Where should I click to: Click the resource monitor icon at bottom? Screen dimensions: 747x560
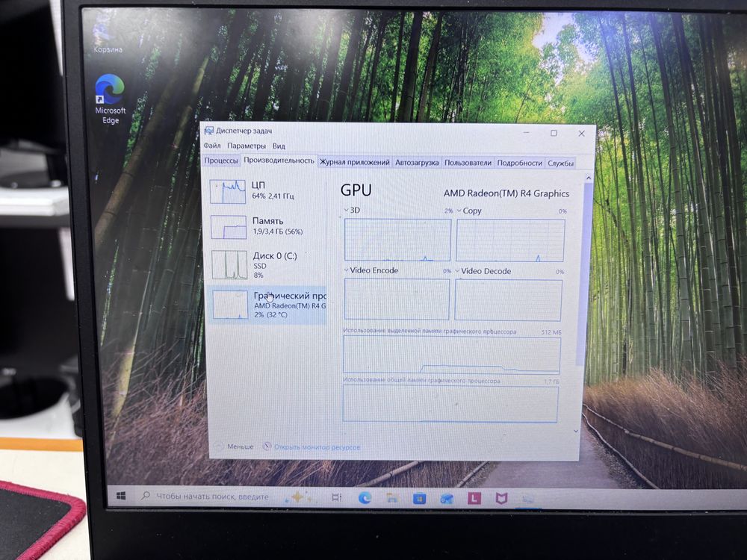click(267, 447)
